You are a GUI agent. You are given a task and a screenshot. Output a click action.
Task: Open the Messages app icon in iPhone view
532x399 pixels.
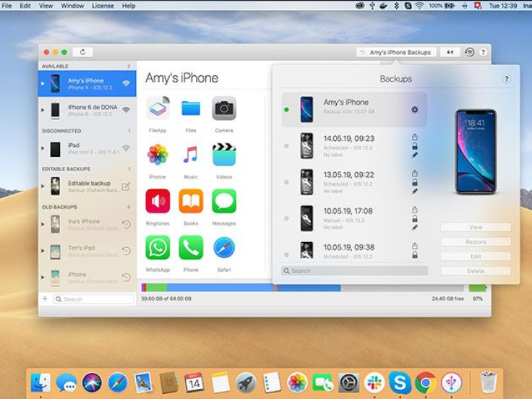click(224, 201)
